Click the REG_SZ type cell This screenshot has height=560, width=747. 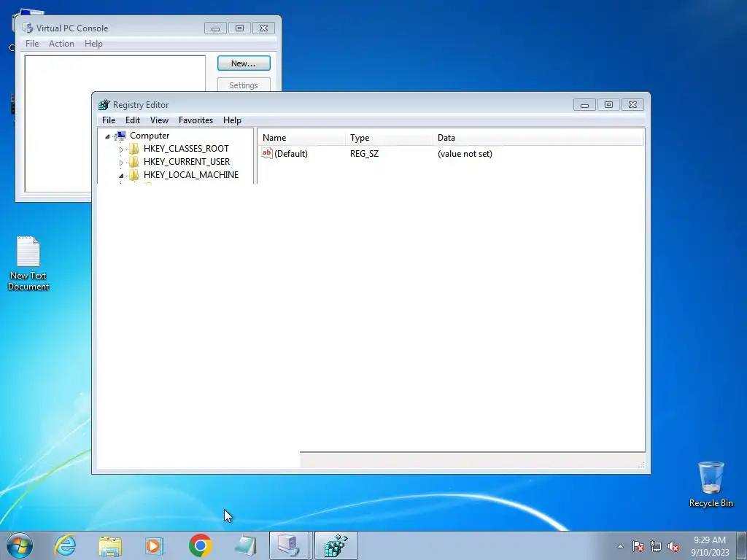pyautogui.click(x=365, y=154)
